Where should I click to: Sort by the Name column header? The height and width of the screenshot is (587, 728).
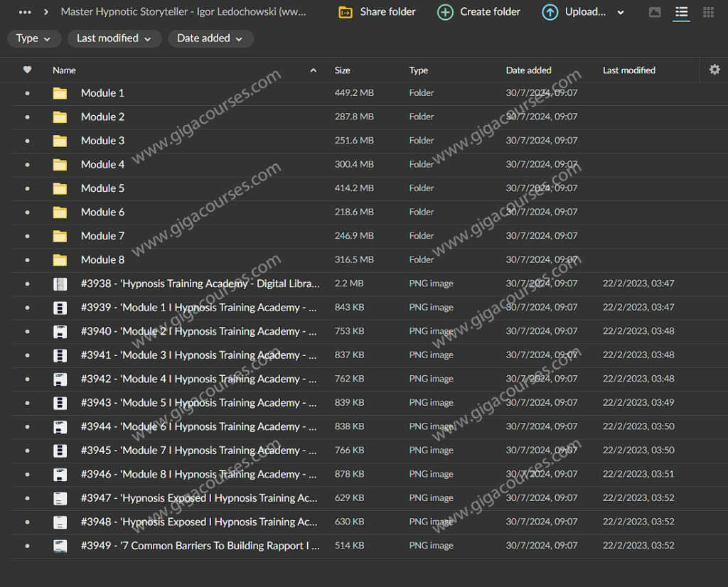coord(64,70)
